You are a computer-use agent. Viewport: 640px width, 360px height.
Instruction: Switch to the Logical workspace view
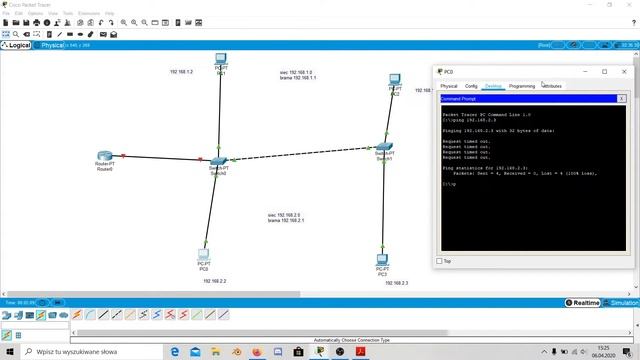[x=16, y=45]
